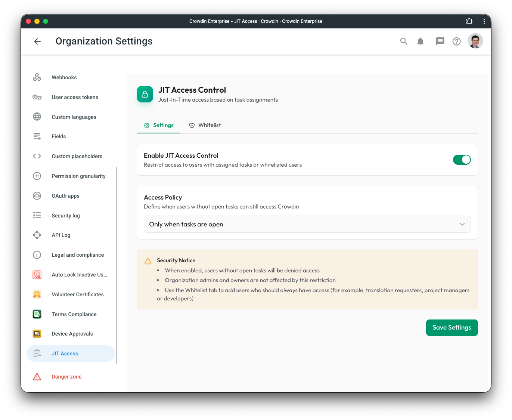Open Webhooks settings page
This screenshot has height=420, width=512.
(64, 77)
